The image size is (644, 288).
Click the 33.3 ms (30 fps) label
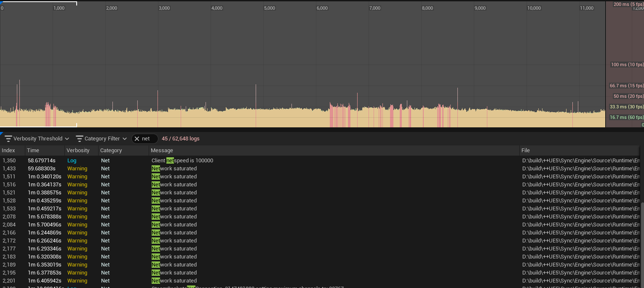click(x=626, y=107)
